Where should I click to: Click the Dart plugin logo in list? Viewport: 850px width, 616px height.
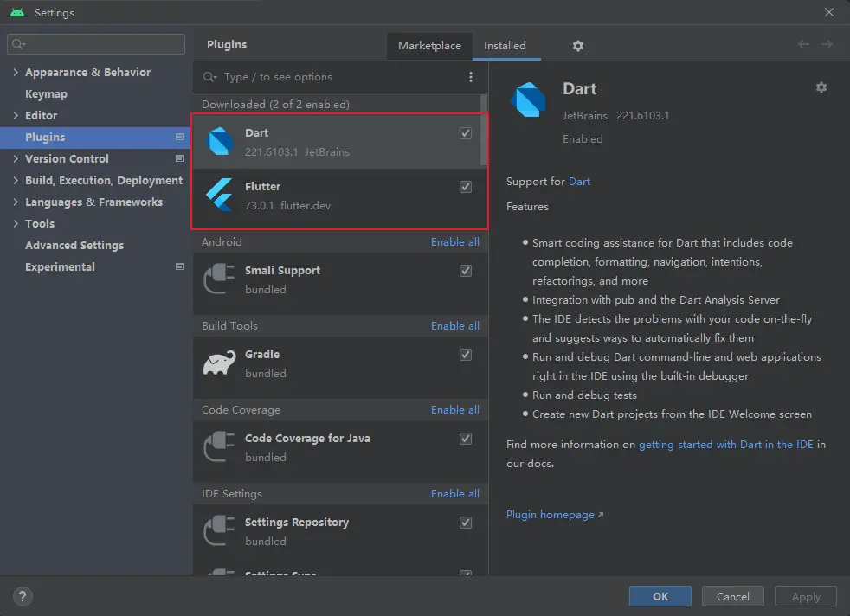(220, 142)
